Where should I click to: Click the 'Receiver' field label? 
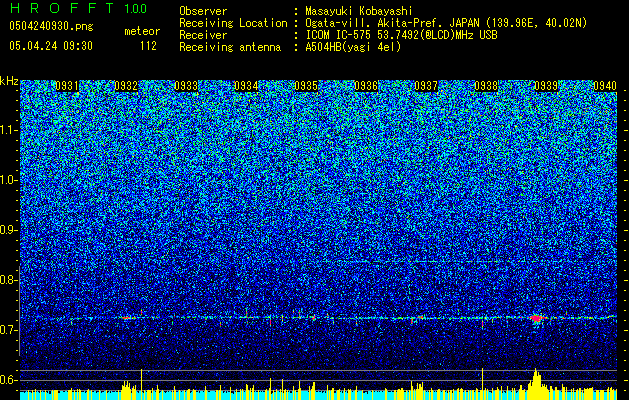click(203, 35)
